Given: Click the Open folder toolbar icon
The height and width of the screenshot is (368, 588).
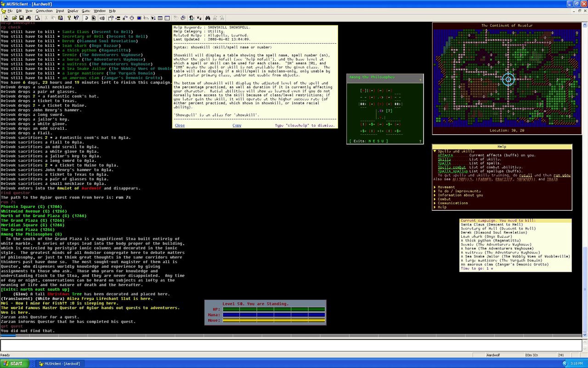Looking at the screenshot, I should (15, 18).
